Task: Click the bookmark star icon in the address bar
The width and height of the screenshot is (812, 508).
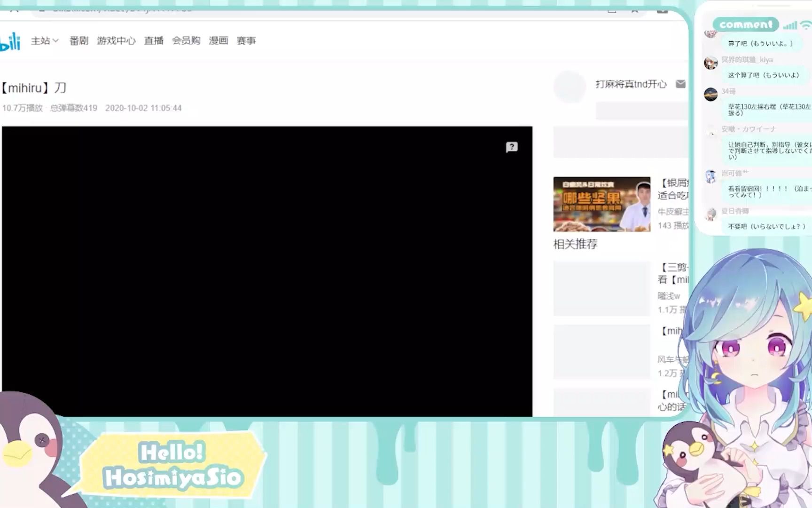Action: tap(634, 9)
